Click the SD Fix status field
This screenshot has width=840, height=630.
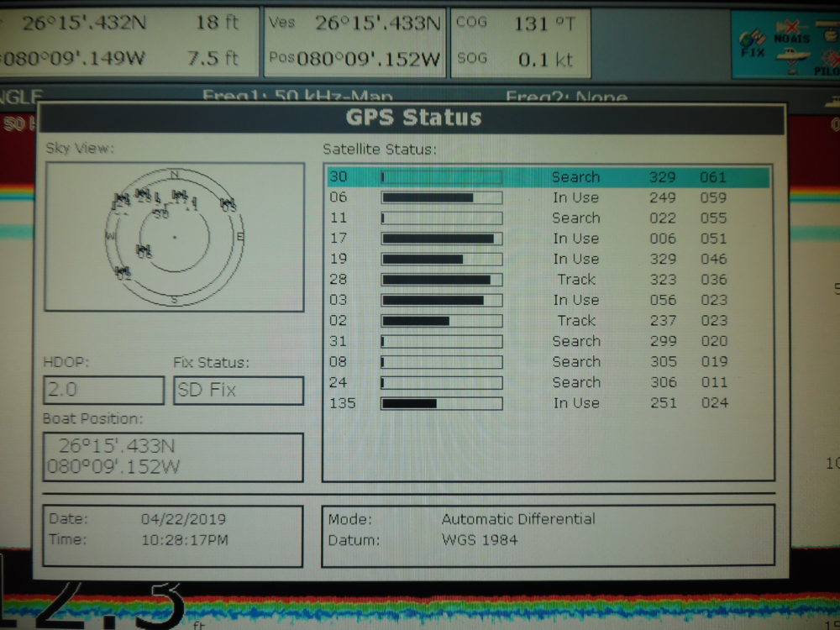click(238, 391)
